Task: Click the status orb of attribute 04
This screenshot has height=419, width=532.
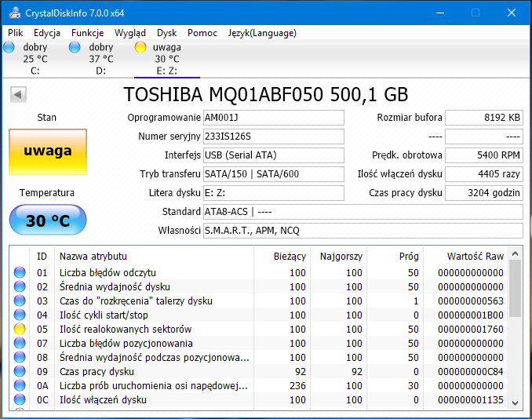Action: (x=20, y=315)
